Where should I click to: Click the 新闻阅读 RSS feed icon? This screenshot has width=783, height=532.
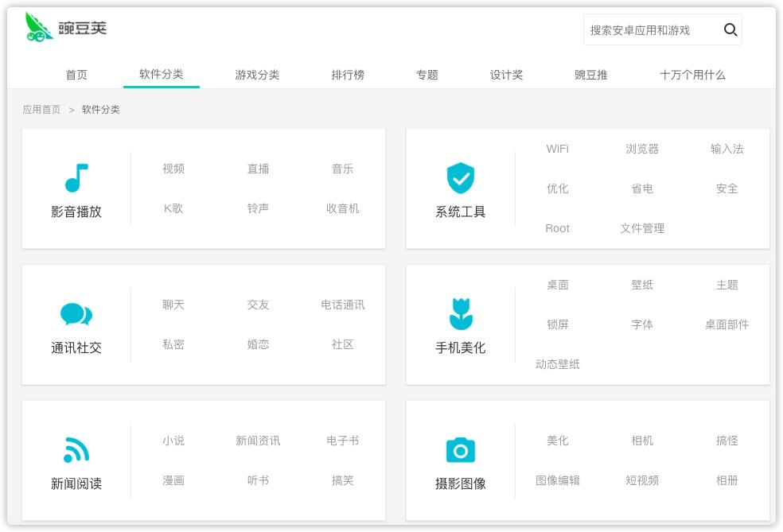click(x=76, y=449)
